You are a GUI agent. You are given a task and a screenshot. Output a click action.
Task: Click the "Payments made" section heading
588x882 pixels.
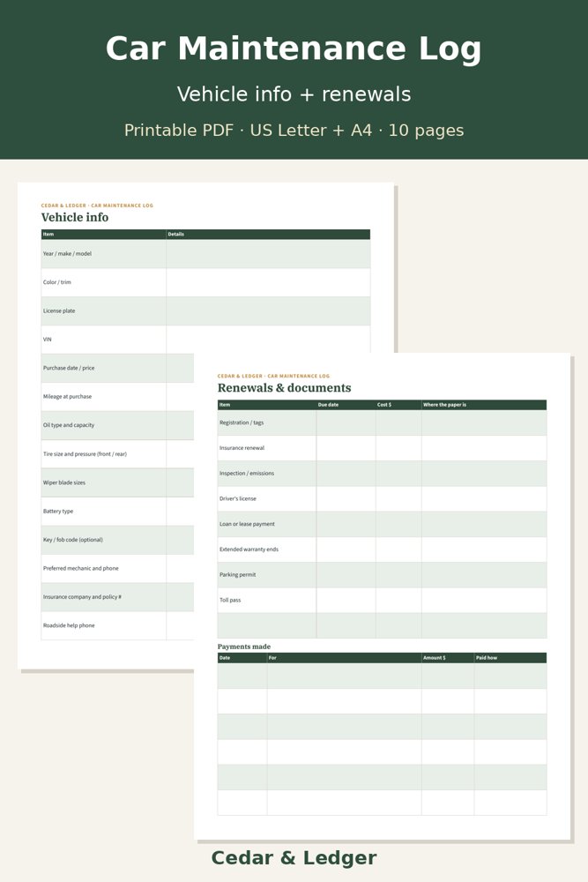coord(244,647)
